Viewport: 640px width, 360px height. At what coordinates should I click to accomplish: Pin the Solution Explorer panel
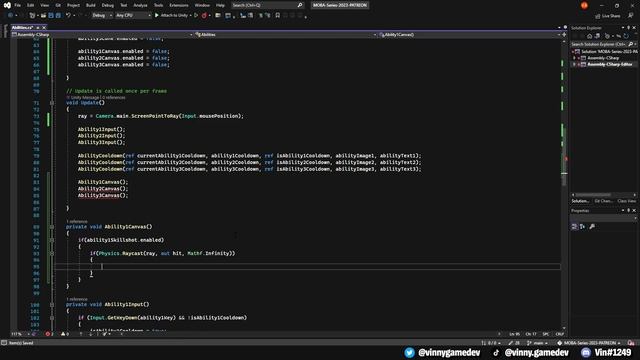click(629, 28)
